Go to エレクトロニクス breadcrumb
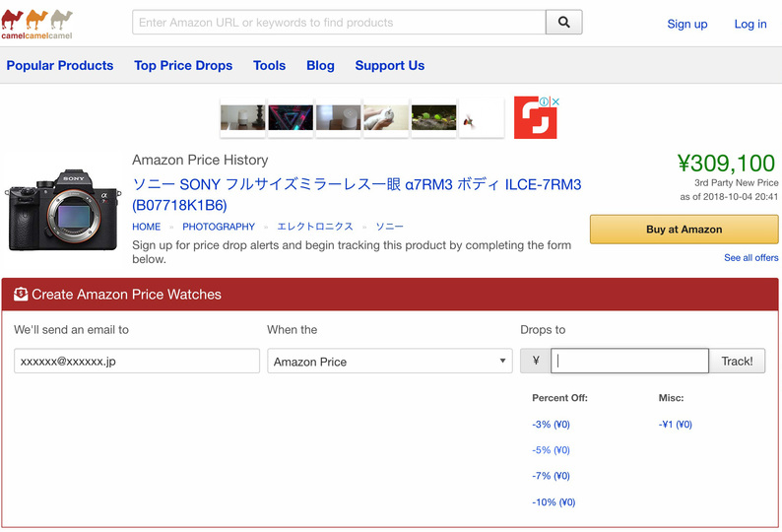782x532 pixels. [315, 227]
